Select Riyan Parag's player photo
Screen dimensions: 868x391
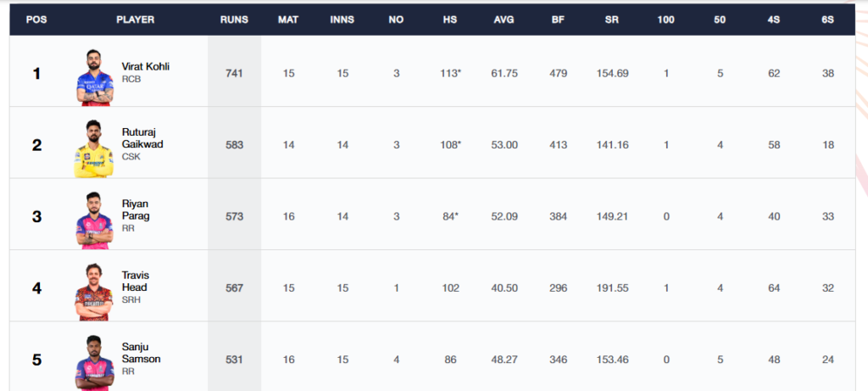pyautogui.click(x=94, y=221)
